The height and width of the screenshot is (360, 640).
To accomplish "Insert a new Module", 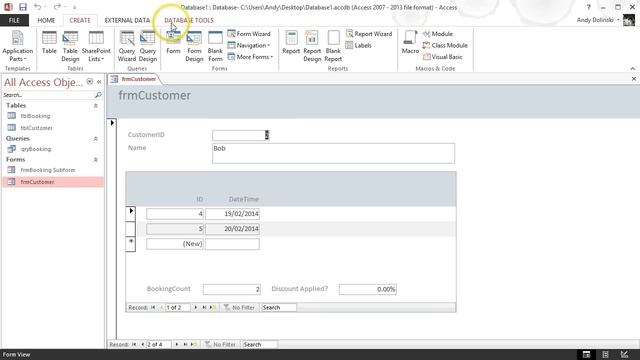I will point(438,34).
